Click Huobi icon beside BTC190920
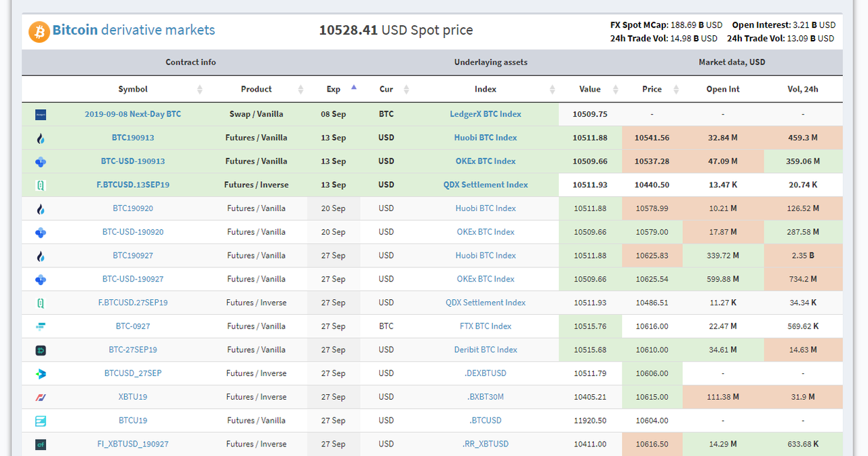Image resolution: width=868 pixels, height=456 pixels. tap(41, 209)
